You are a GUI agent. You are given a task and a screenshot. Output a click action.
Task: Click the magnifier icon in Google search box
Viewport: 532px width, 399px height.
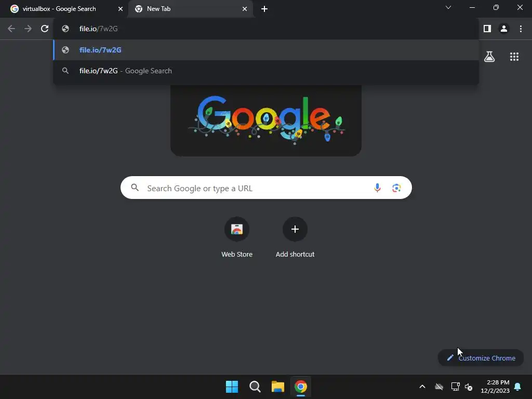point(135,187)
